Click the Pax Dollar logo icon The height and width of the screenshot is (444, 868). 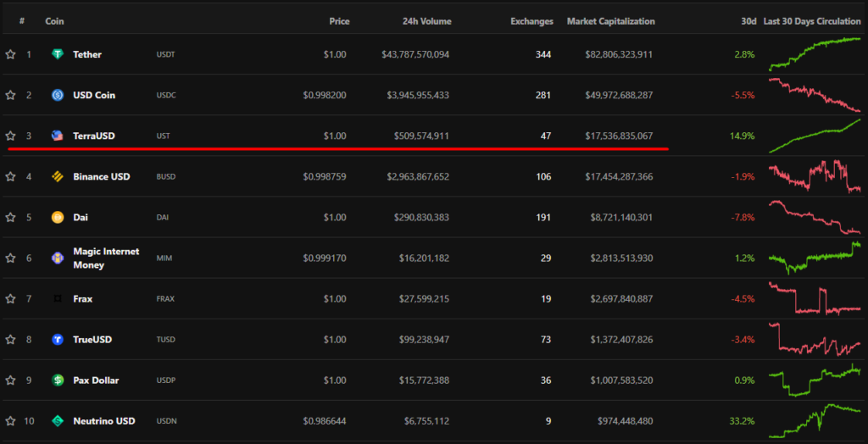pos(58,380)
